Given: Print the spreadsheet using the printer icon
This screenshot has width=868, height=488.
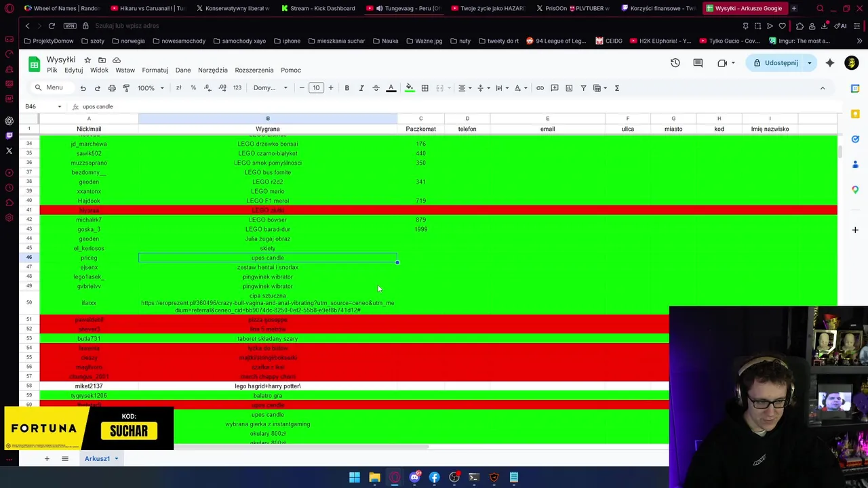Looking at the screenshot, I should tap(112, 88).
